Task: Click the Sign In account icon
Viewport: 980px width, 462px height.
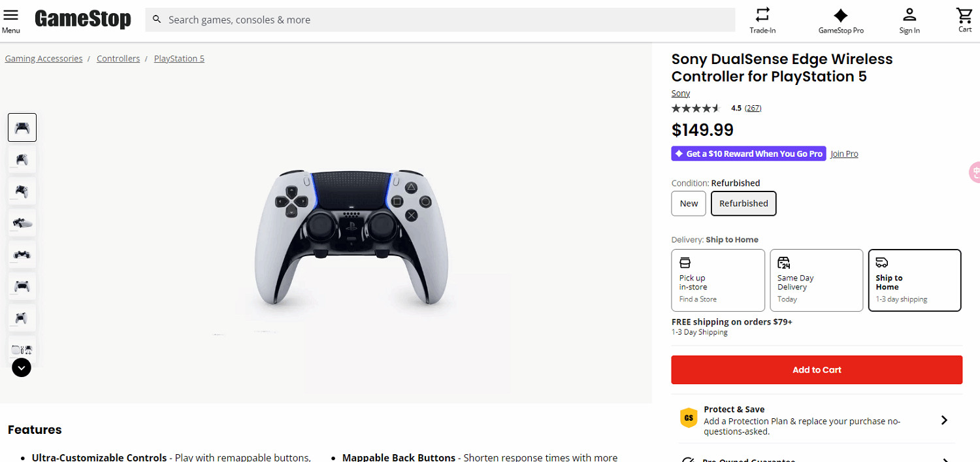Action: 909,14
